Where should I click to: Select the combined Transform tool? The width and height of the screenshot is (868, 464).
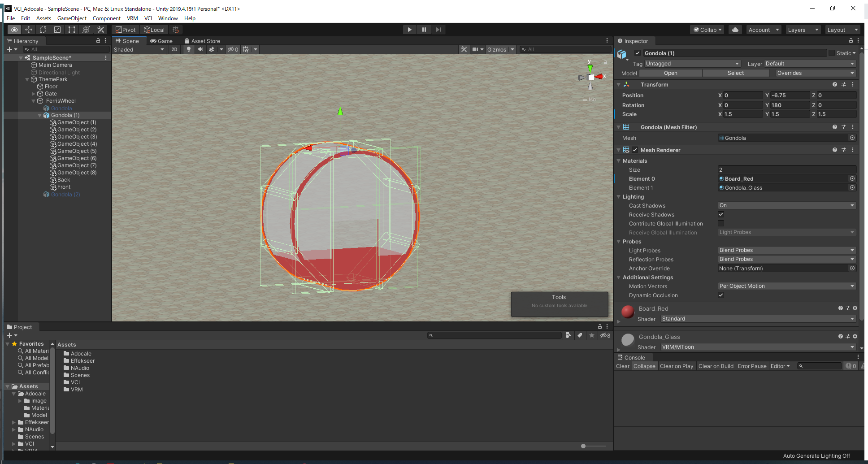click(86, 30)
